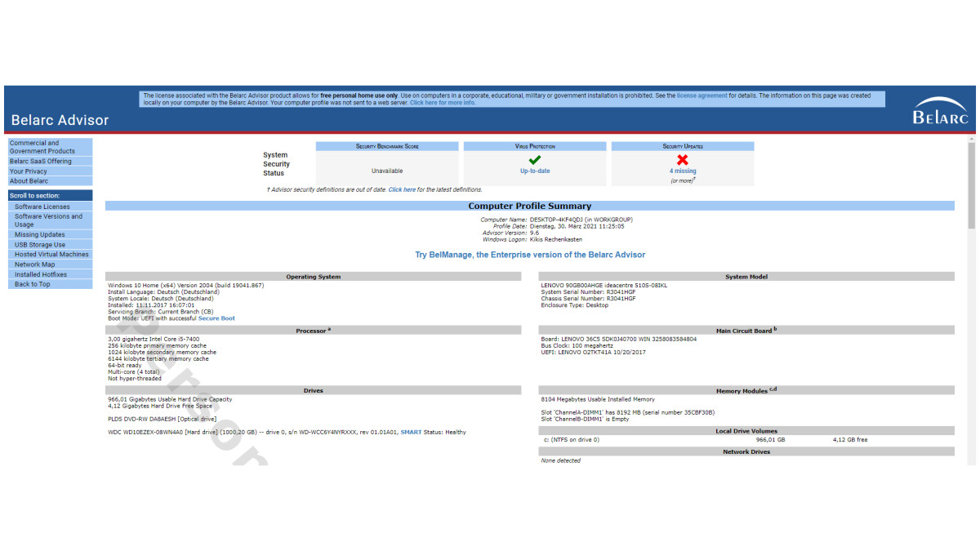The image size is (980, 551).
Task: Open the Network Map section from the sidebar
Action: pyautogui.click(x=34, y=264)
